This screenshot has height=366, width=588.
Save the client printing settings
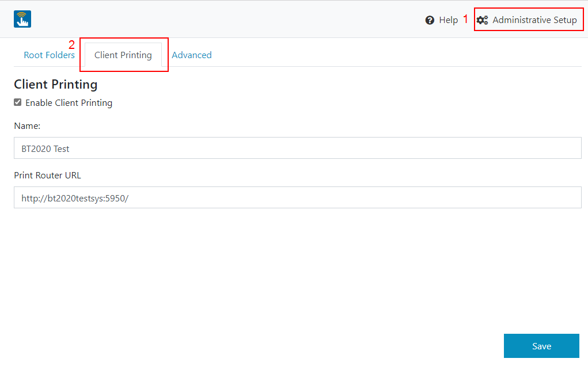tap(541, 346)
